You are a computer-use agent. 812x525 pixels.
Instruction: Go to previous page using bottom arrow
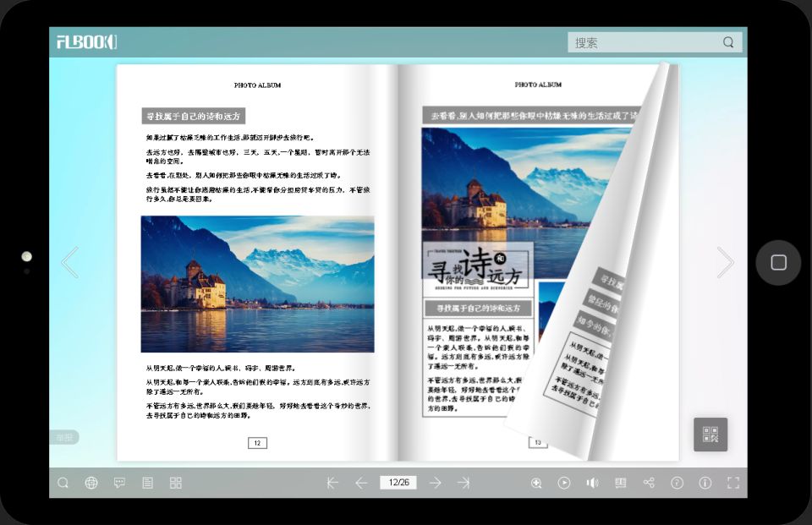(361, 483)
